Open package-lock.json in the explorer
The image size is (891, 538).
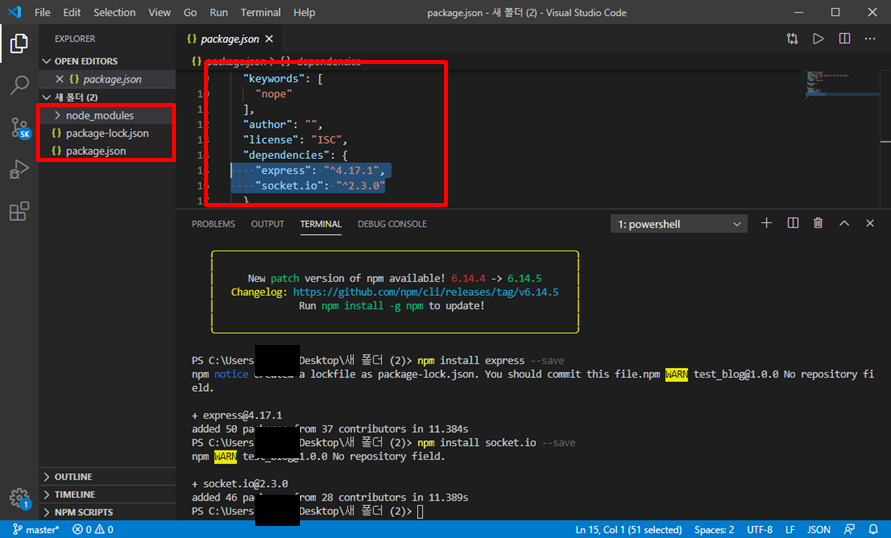tap(107, 133)
